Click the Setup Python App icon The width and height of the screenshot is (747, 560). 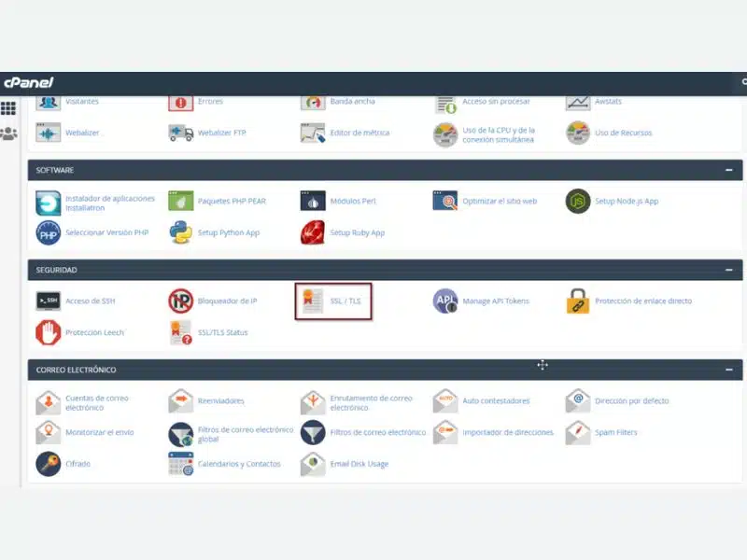coord(180,232)
